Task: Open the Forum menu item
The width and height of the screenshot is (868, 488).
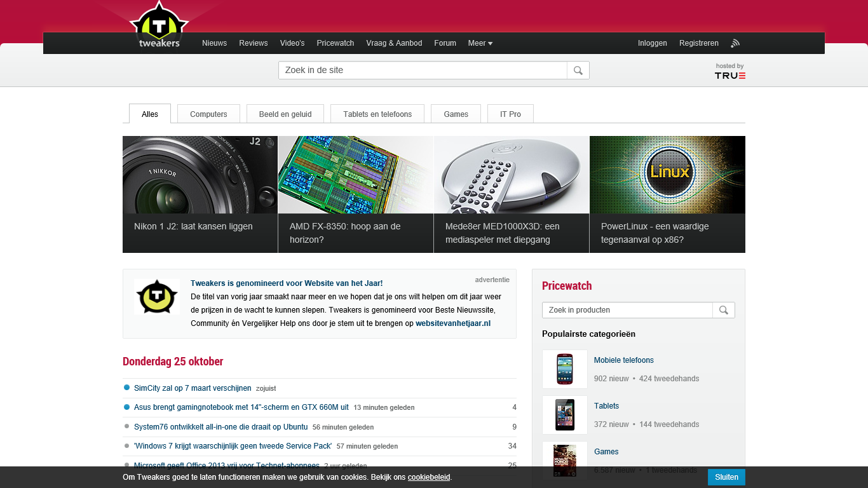Action: [x=445, y=43]
